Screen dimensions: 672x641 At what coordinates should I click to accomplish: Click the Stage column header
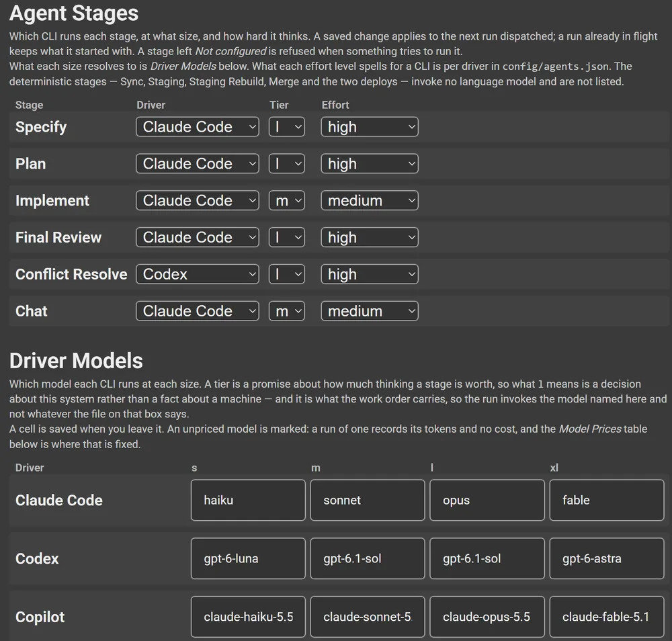[x=29, y=105]
